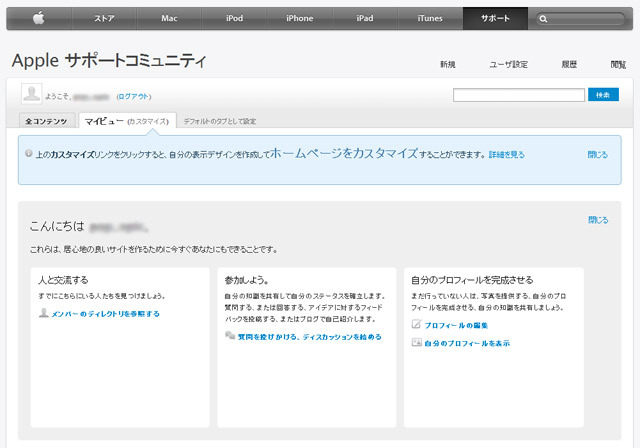The height and width of the screenshot is (448, 640).
Task: Click the user avatar next to ようこそ
Action: (31, 93)
